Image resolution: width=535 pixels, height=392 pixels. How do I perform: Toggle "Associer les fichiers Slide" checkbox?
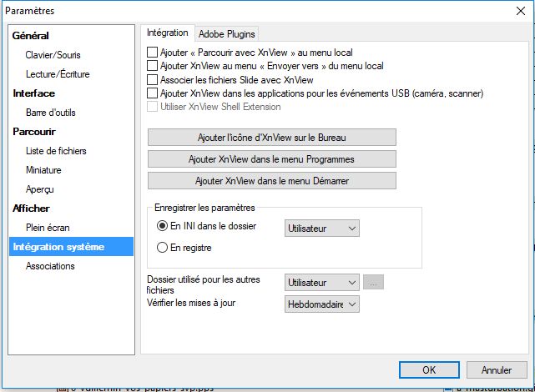[152, 79]
